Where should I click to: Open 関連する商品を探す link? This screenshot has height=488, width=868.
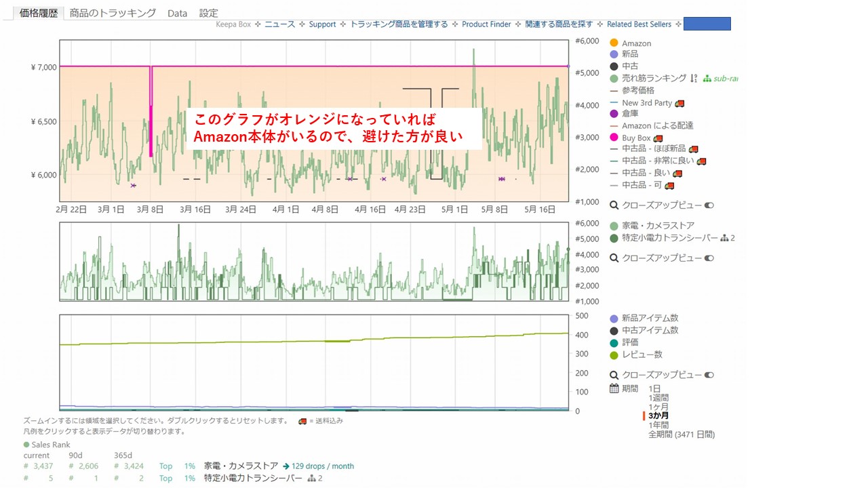tap(559, 24)
